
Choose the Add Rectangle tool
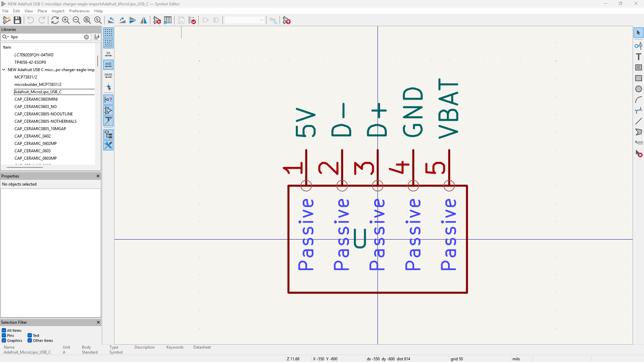coord(638,78)
